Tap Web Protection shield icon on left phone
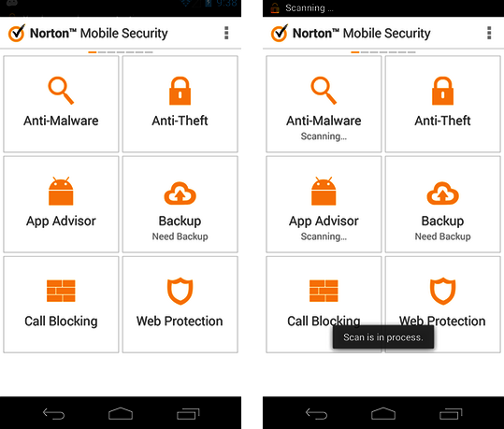 point(180,291)
